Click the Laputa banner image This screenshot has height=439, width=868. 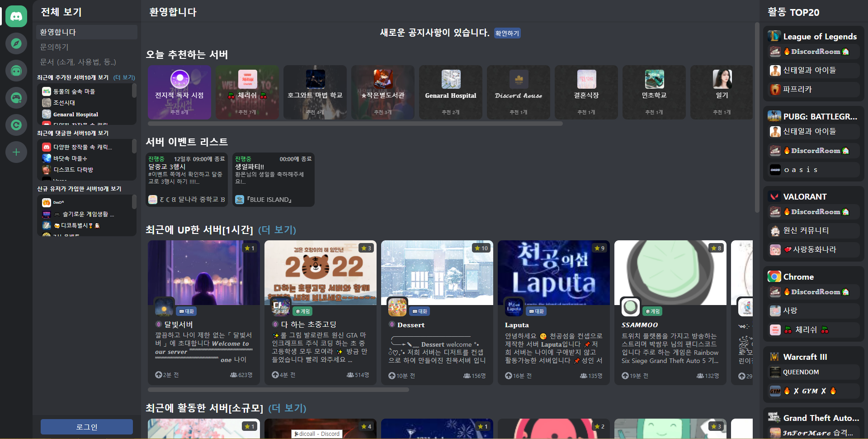pyautogui.click(x=554, y=272)
